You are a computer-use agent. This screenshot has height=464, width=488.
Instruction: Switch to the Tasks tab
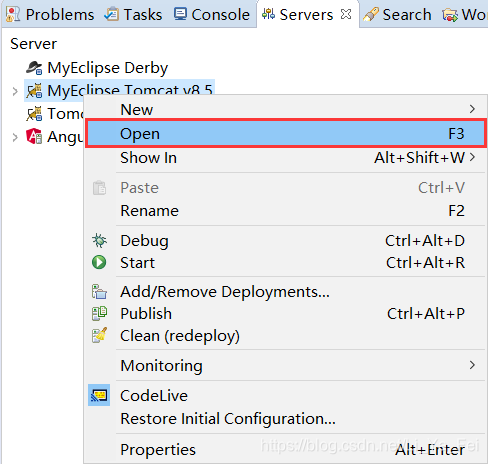(x=133, y=14)
